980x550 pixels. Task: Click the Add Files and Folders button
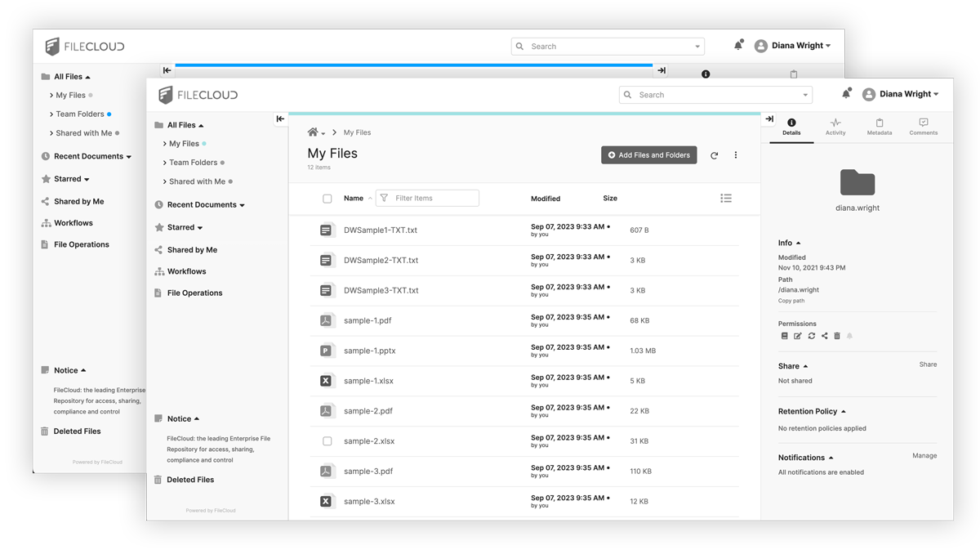coord(648,154)
